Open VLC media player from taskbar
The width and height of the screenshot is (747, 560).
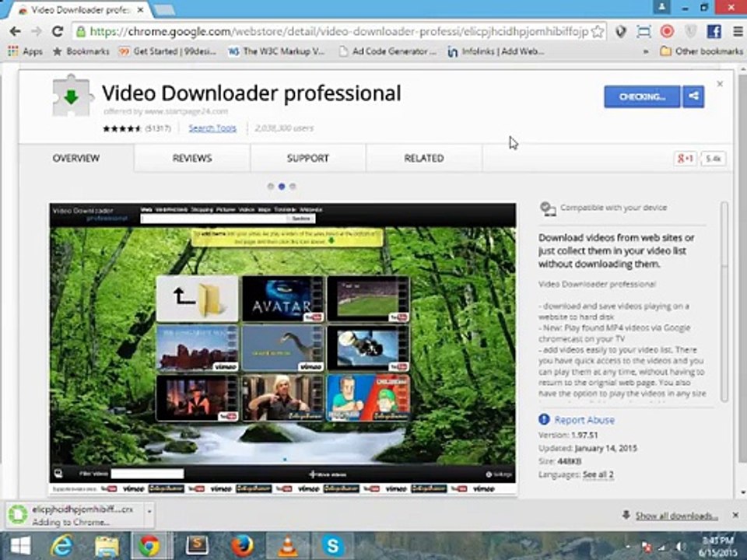287,546
